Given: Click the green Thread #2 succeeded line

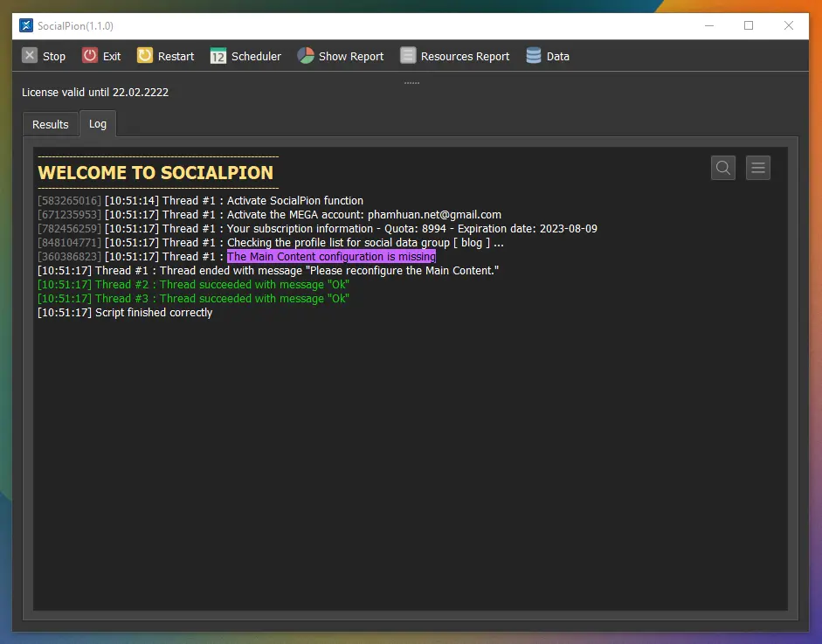Looking at the screenshot, I should coord(193,284).
